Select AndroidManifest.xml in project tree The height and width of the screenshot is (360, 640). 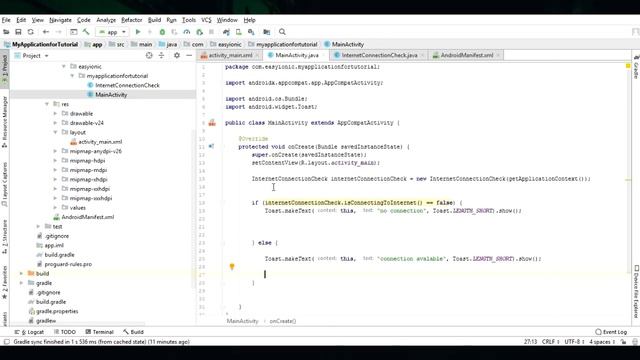tap(87, 217)
